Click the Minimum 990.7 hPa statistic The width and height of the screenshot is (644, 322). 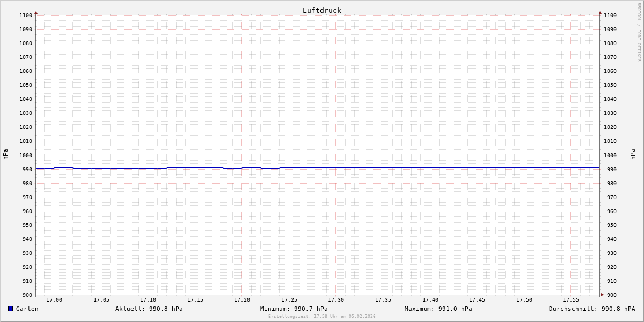pyautogui.click(x=294, y=309)
